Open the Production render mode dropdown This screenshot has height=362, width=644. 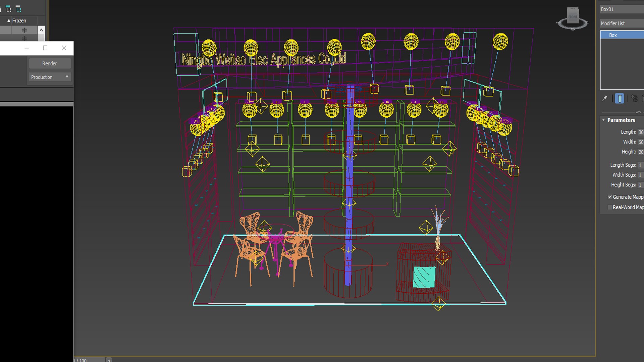click(x=50, y=77)
